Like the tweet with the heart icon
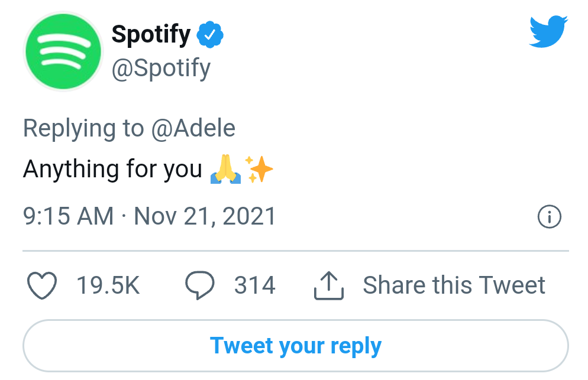 tap(42, 286)
